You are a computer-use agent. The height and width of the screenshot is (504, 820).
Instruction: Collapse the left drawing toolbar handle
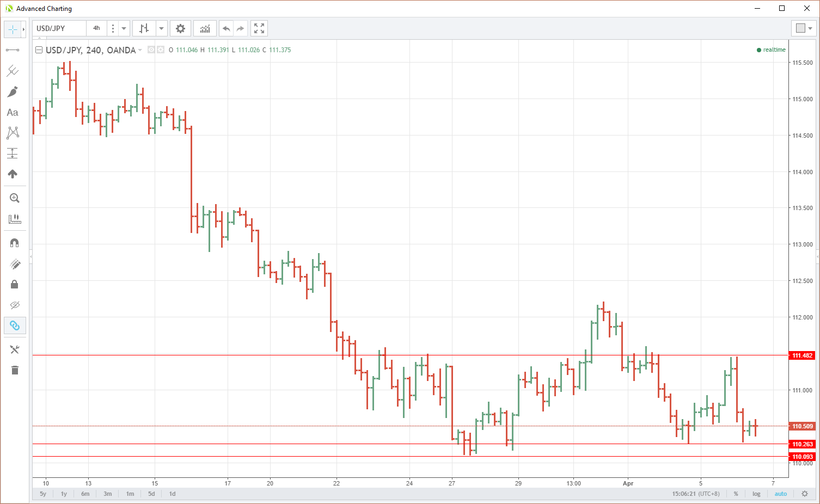coord(31,256)
